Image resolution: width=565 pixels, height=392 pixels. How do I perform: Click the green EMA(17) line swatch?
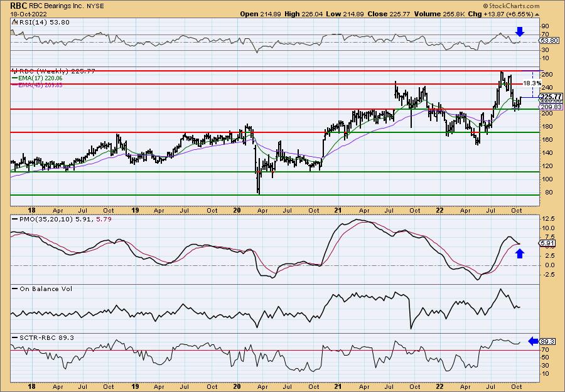click(14, 78)
